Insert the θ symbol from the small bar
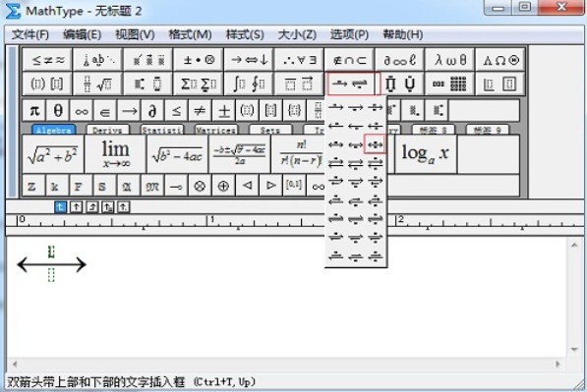Image resolution: width=587 pixels, height=392 pixels. [x=58, y=111]
